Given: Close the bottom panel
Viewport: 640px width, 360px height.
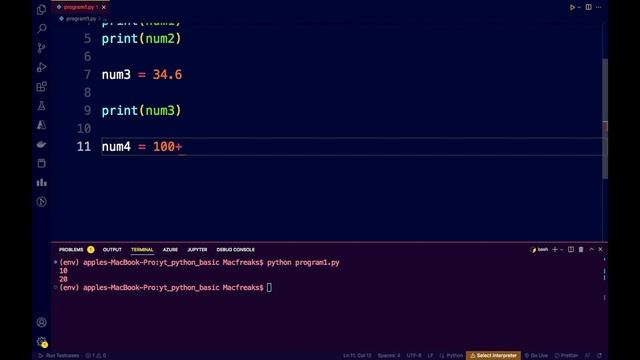Looking at the screenshot, I should click(x=600, y=249).
